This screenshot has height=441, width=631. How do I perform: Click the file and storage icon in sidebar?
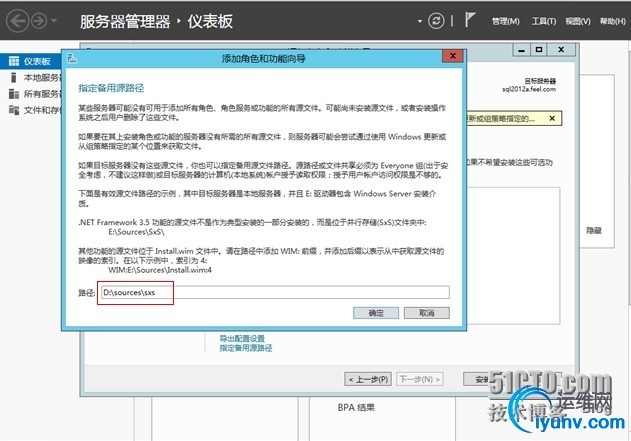[14, 110]
